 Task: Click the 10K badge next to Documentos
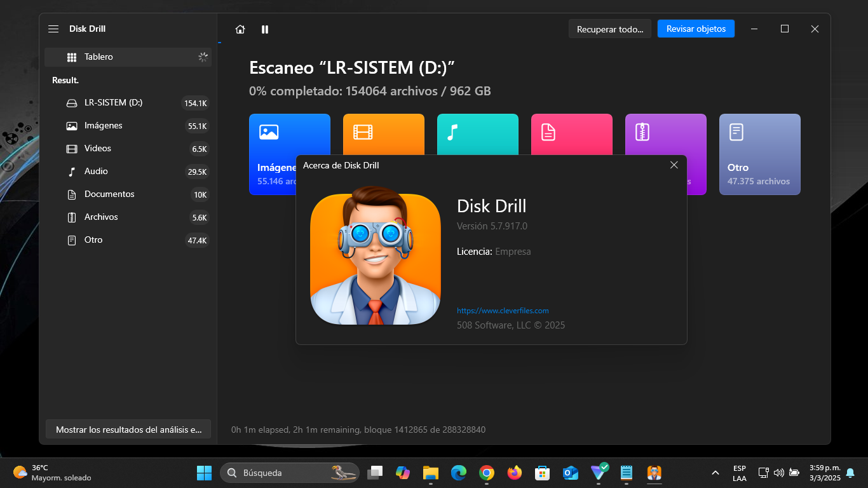[x=200, y=195]
